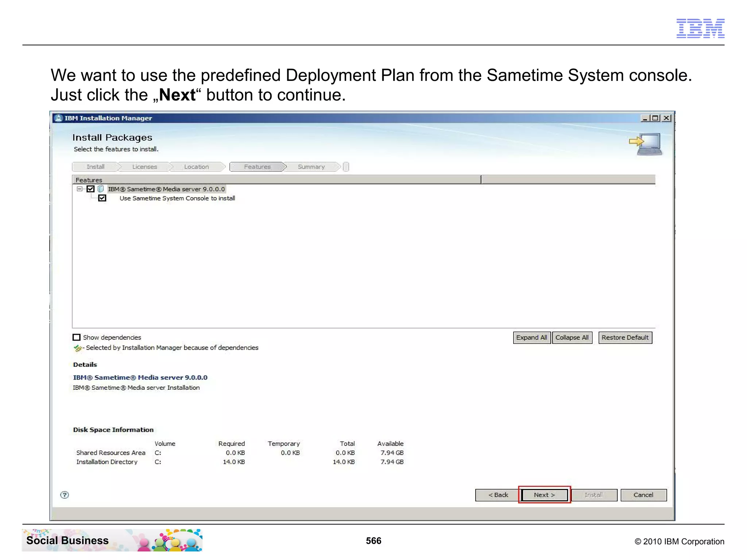Viewport: 747px width, 560px height.
Task: Minimize the Installation Manager window
Action: coord(645,118)
